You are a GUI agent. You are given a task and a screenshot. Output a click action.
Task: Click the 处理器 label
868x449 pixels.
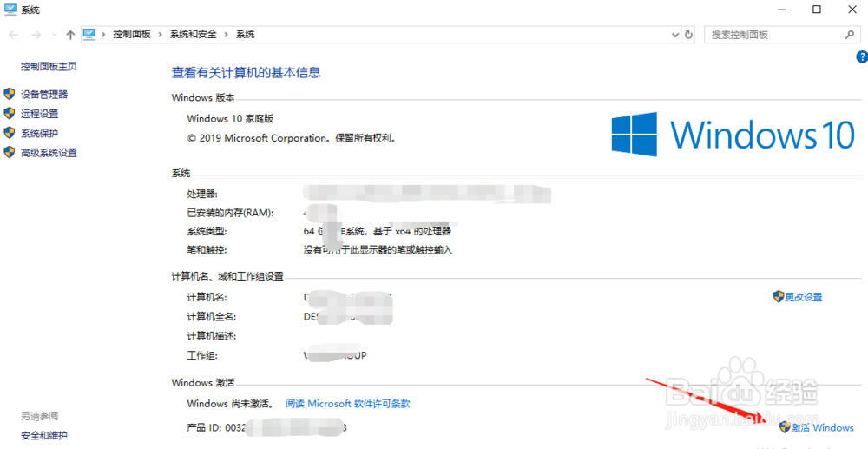(202, 194)
